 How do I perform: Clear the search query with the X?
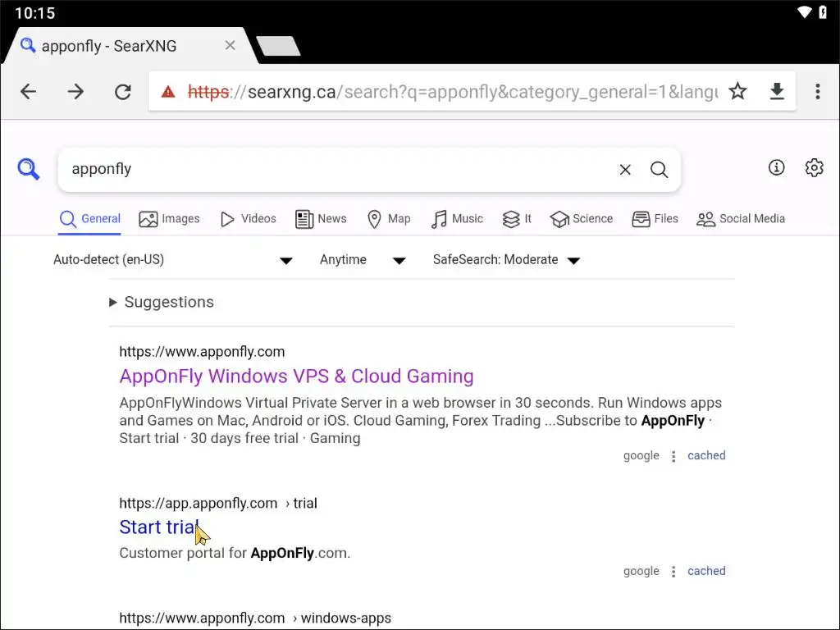(x=624, y=170)
